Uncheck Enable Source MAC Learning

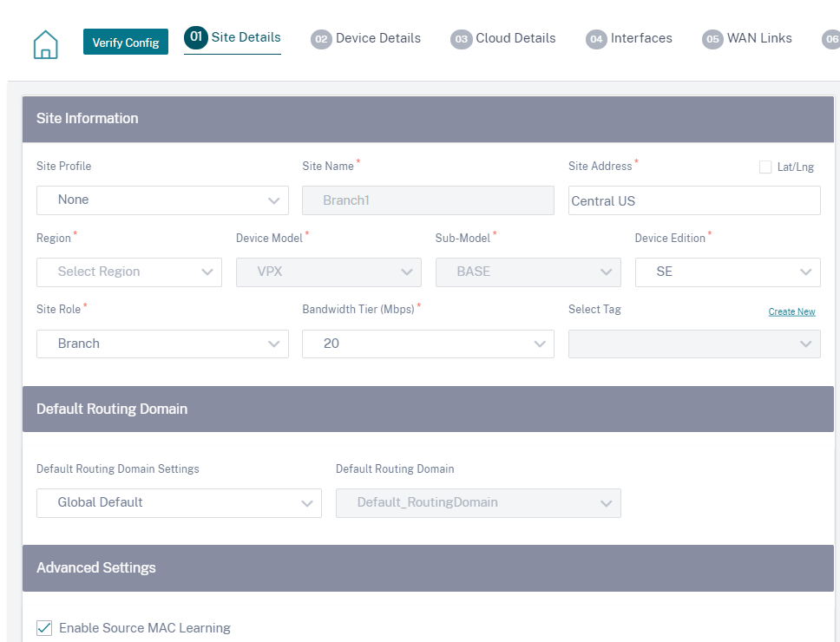coord(44,627)
